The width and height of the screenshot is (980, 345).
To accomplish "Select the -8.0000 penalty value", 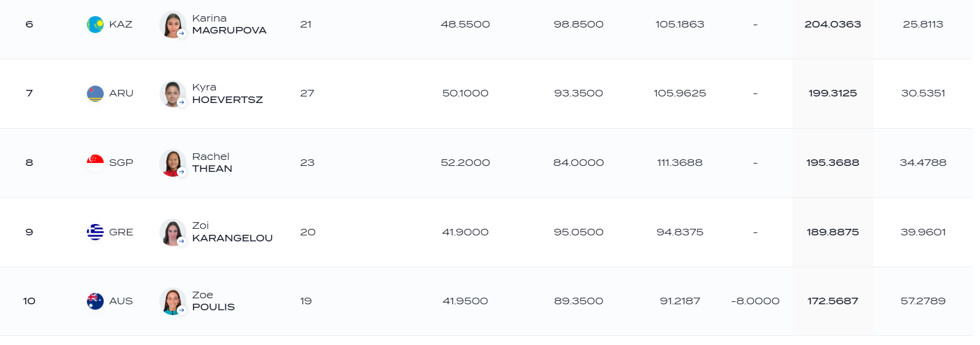I will point(755,301).
